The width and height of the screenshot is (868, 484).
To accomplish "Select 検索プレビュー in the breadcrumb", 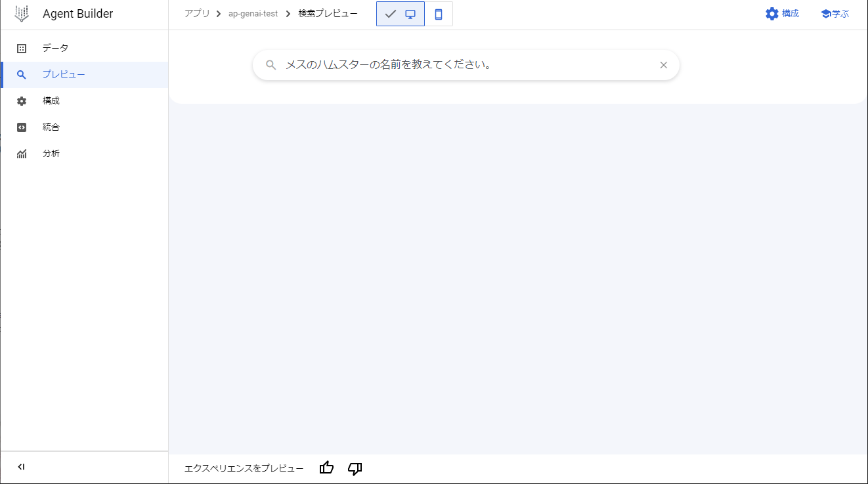I will 327,13.
